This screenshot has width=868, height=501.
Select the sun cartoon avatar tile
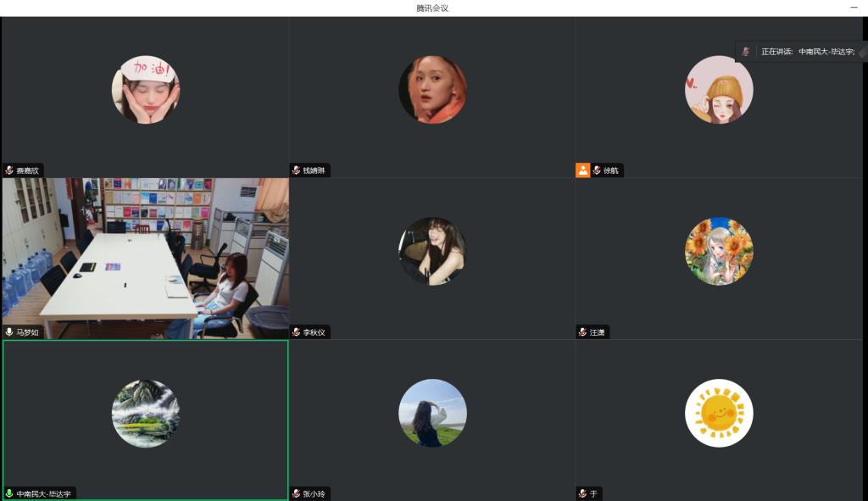[719, 413]
